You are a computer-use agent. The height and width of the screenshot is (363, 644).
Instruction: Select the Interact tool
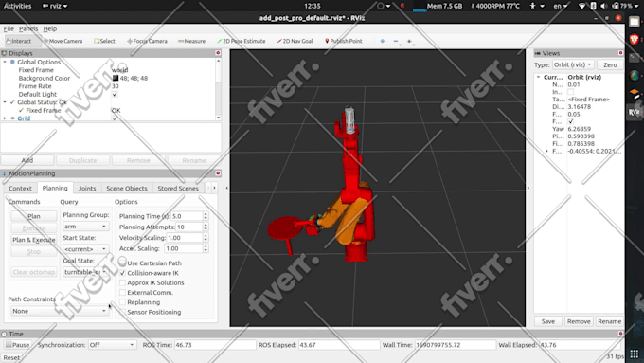[19, 41]
